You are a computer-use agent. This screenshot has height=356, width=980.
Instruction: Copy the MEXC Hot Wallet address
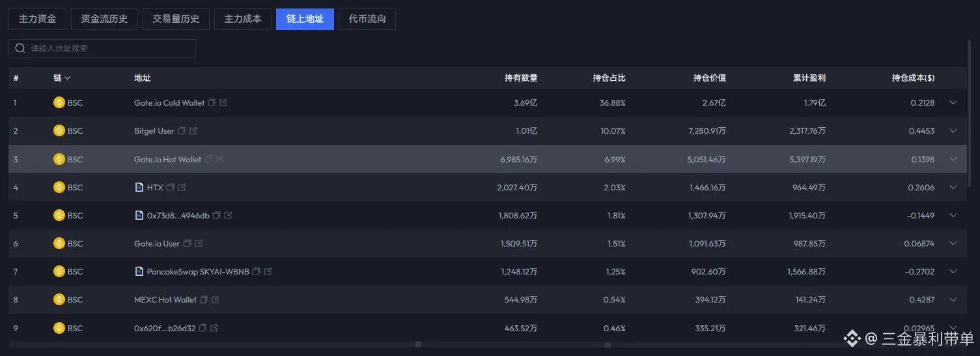tap(204, 300)
